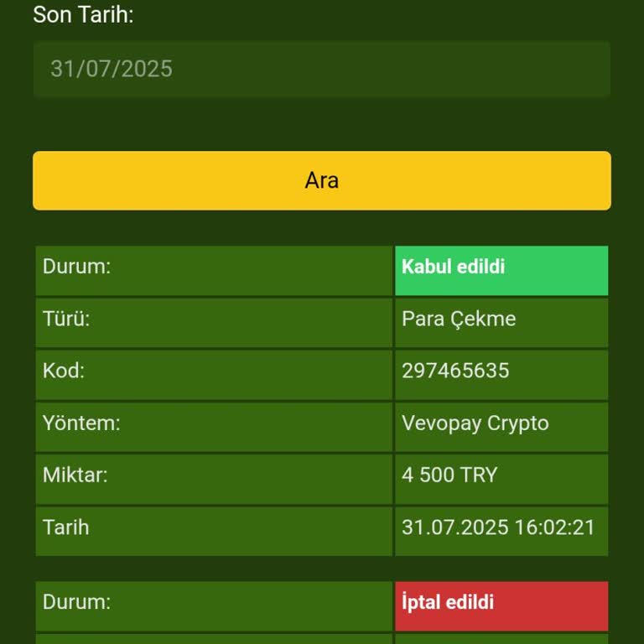This screenshot has width=644, height=644.
Task: Click the Yöntem row label
Action: (81, 423)
